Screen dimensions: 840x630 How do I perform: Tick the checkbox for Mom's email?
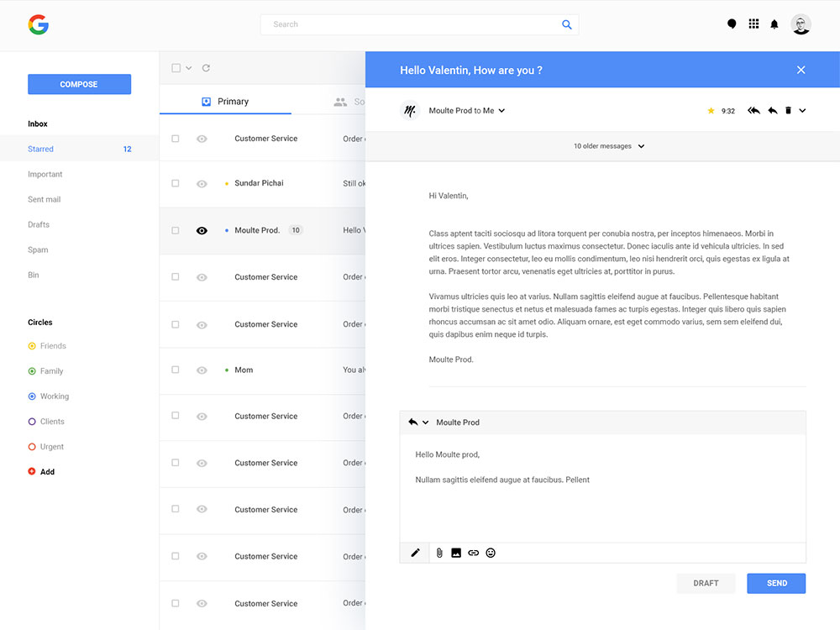[176, 370]
